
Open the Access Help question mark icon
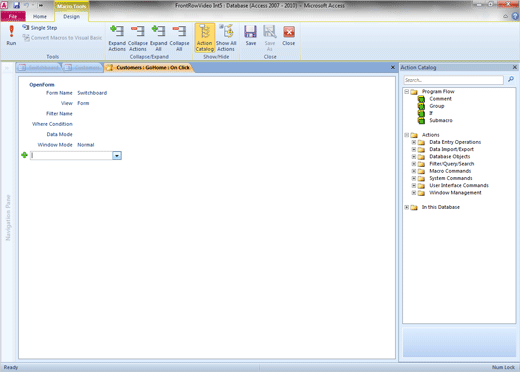pyautogui.click(x=515, y=16)
